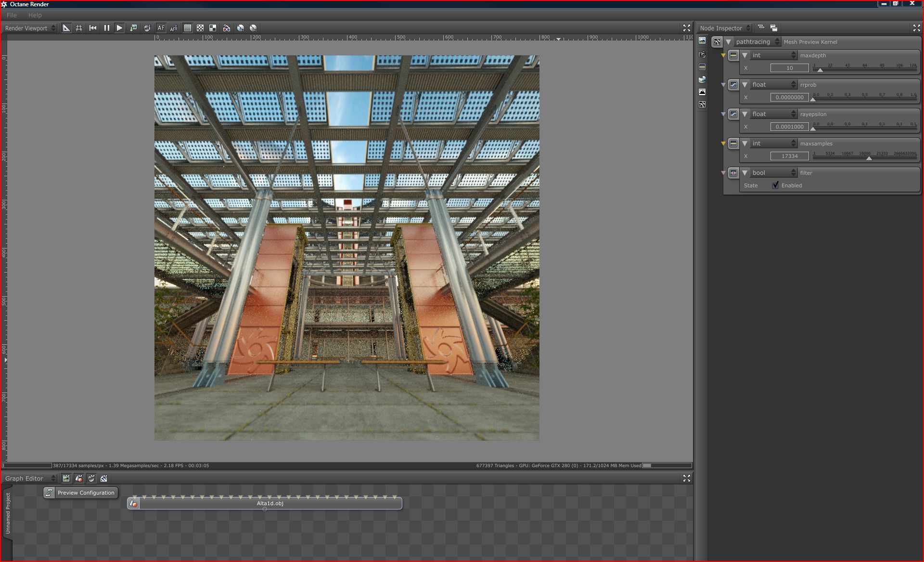This screenshot has height=562, width=924.
Task: Collapse the maxdepth parameter triangle
Action: [744, 55]
